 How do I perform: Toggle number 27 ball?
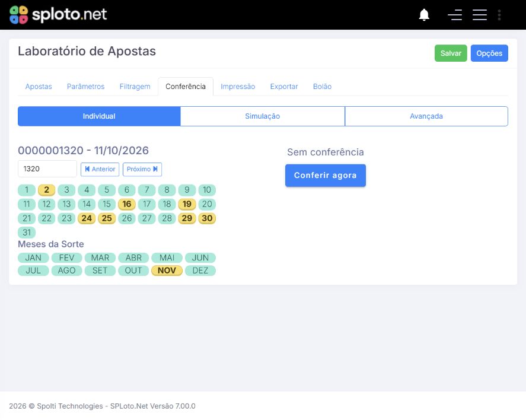(146, 218)
